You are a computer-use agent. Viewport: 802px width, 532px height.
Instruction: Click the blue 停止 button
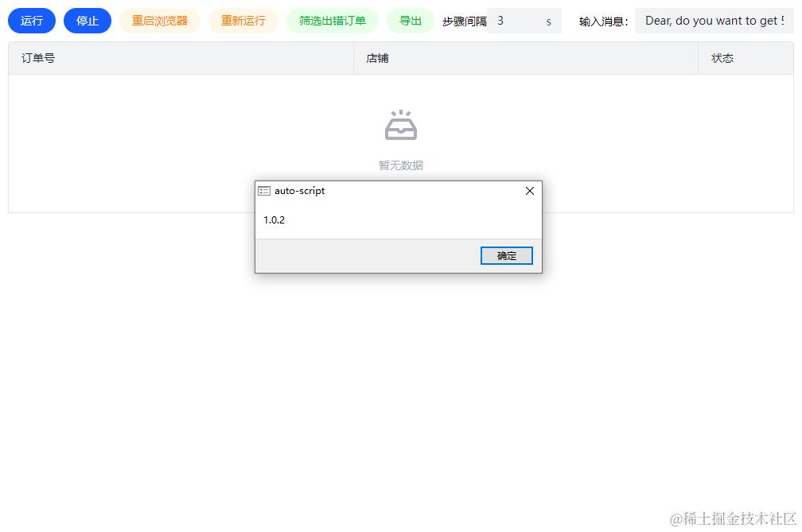click(x=88, y=21)
